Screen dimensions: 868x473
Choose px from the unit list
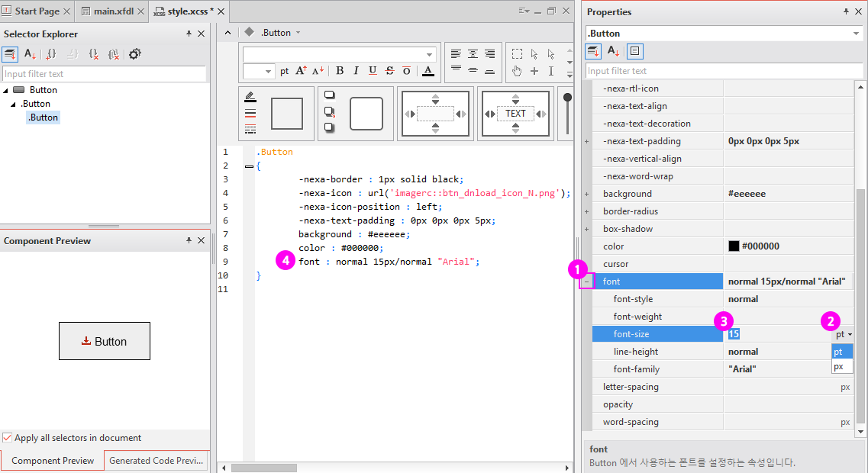(x=842, y=366)
